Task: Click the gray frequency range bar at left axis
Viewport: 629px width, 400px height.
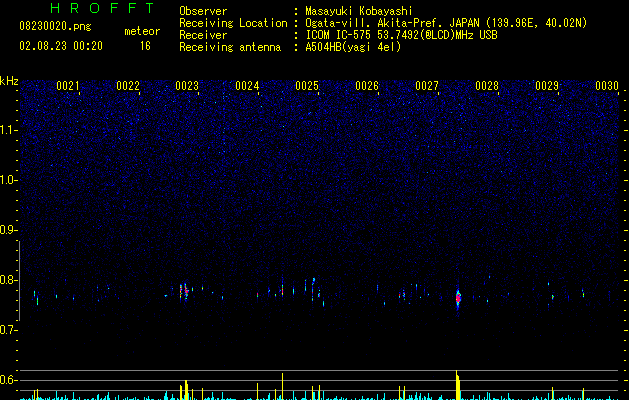Action: pyautogui.click(x=19, y=281)
